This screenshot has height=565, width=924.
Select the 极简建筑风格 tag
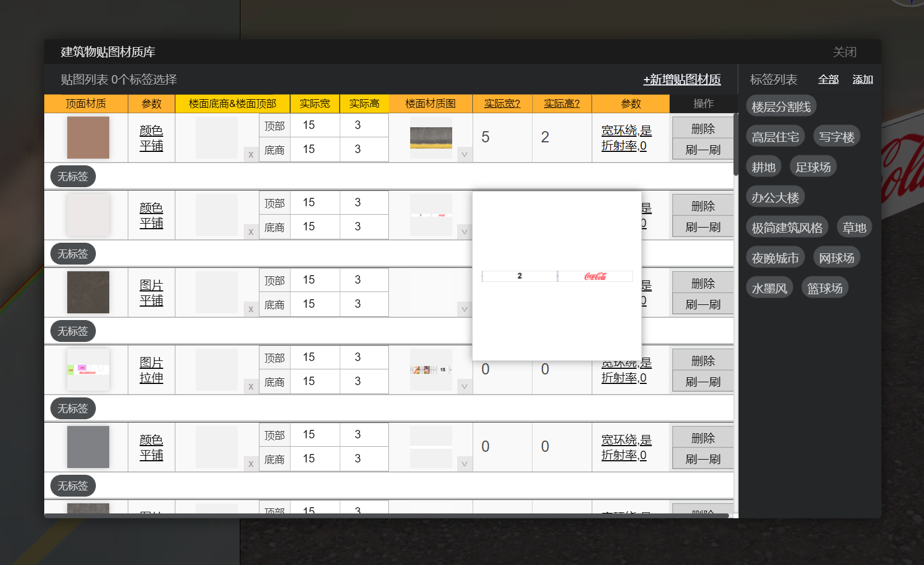787,228
